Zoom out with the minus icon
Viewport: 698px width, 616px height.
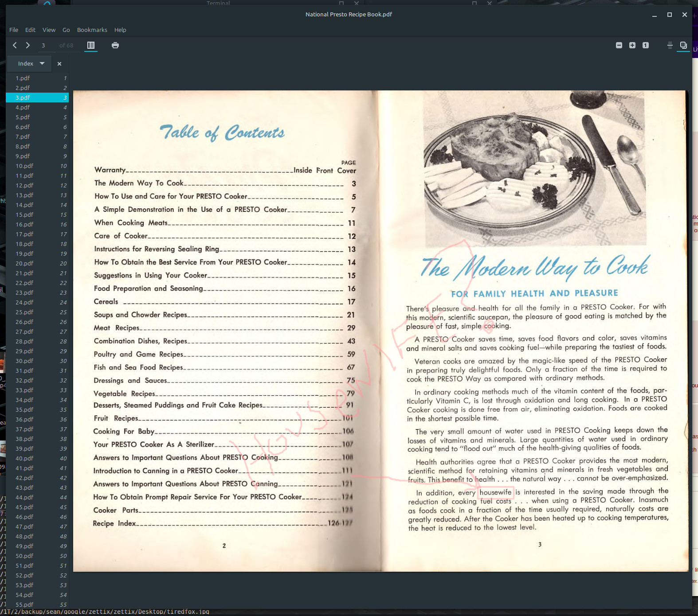(619, 45)
